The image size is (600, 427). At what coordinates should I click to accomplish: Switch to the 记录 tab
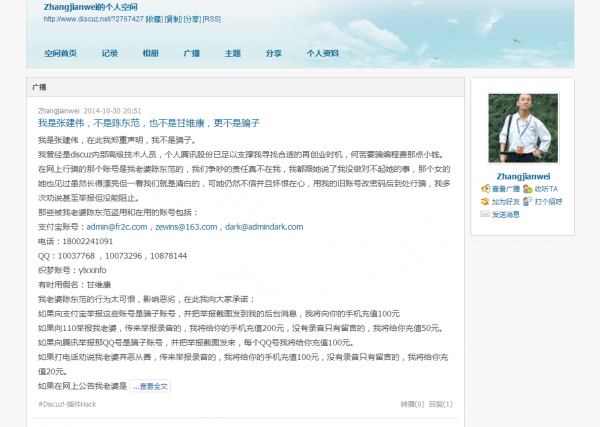pos(109,53)
